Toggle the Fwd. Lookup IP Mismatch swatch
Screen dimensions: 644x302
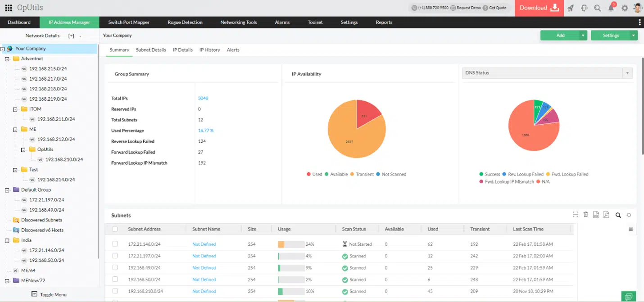(481, 182)
